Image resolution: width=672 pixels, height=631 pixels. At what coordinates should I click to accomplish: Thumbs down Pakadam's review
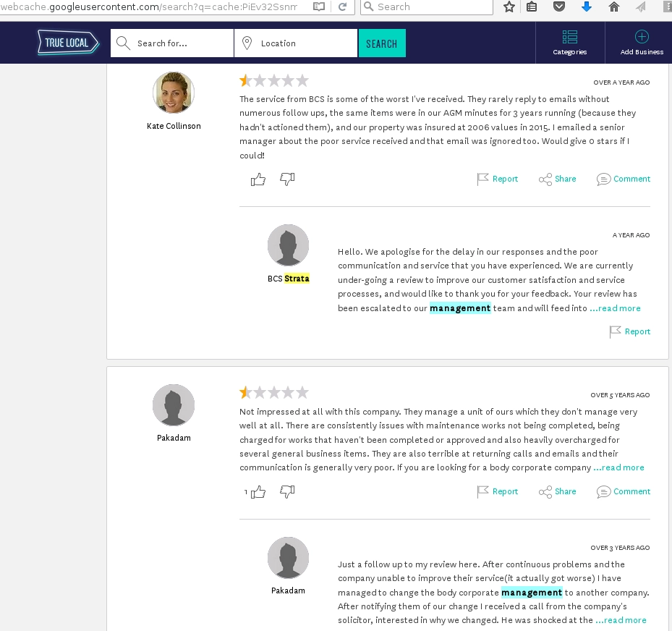287,491
